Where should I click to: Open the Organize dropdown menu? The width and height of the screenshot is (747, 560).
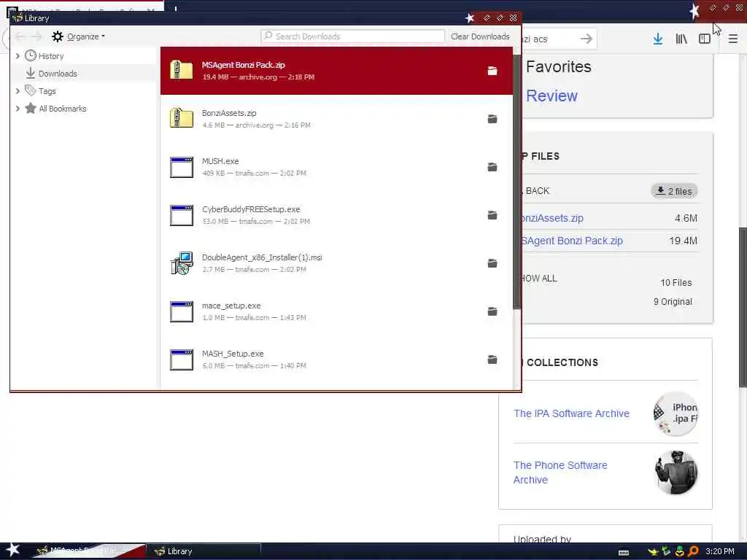[x=79, y=36]
